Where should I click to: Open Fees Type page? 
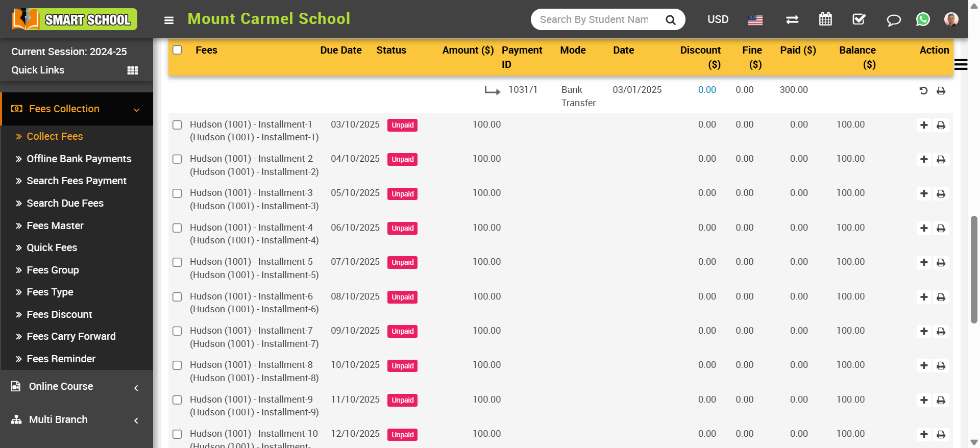click(x=50, y=292)
